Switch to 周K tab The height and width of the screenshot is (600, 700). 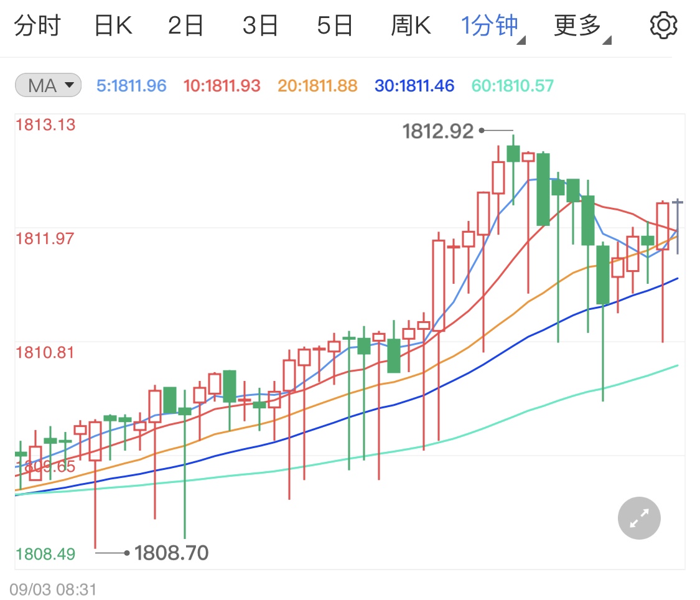[411, 25]
